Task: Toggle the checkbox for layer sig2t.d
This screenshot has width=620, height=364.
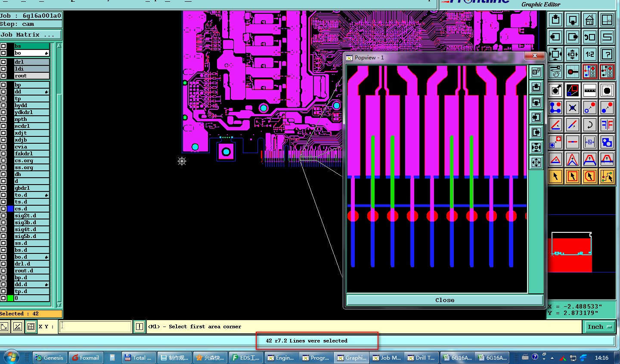Action: pyautogui.click(x=3, y=216)
